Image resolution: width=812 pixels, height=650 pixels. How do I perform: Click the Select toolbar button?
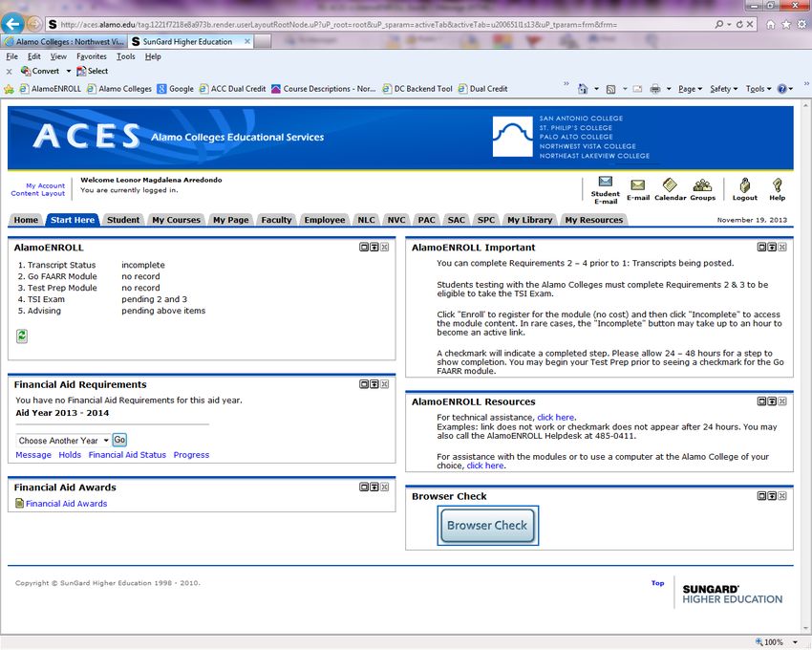(92, 72)
